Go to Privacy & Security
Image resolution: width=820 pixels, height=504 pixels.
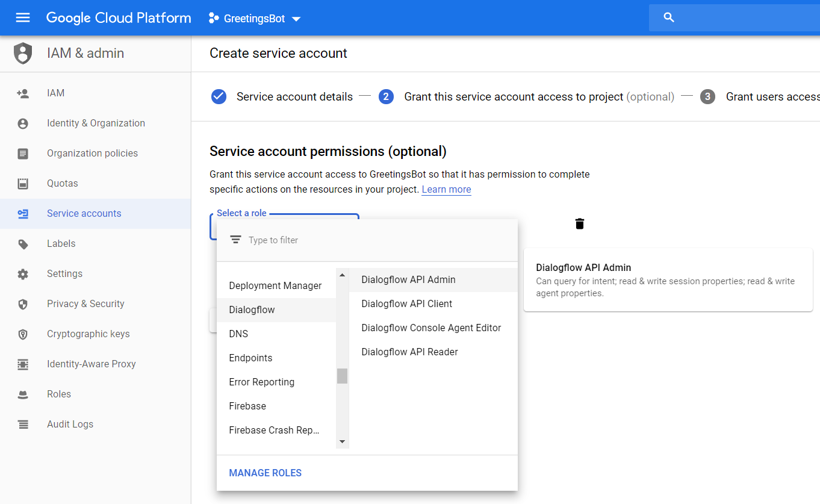pos(95,304)
